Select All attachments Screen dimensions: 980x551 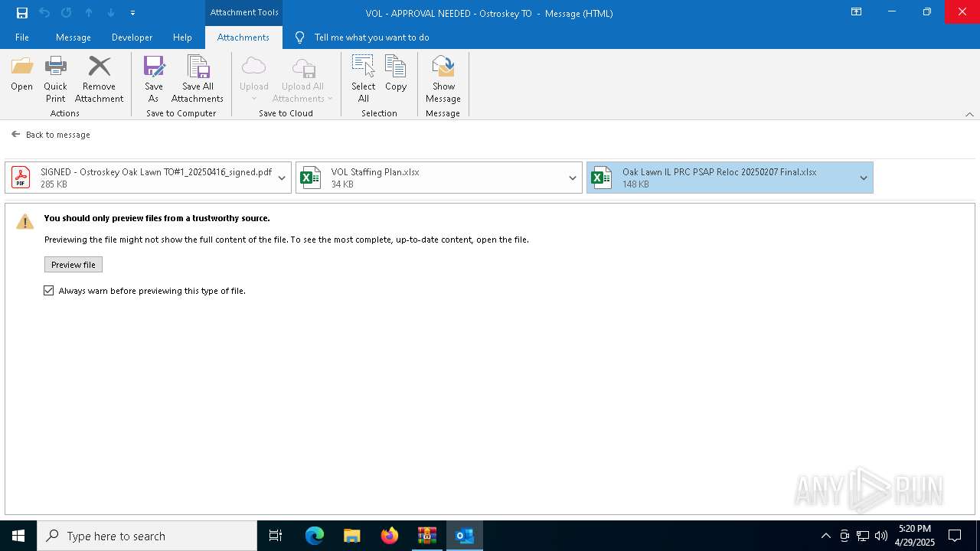click(x=363, y=79)
